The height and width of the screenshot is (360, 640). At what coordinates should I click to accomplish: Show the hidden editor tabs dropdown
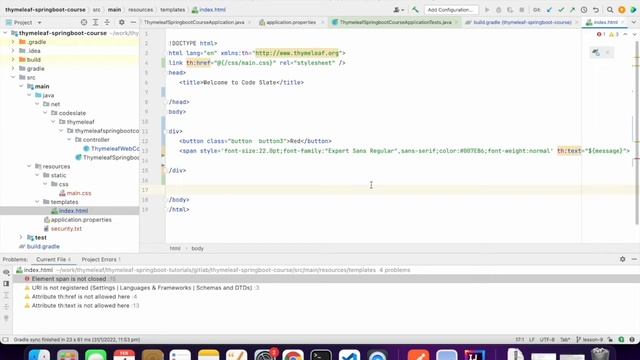(634, 22)
